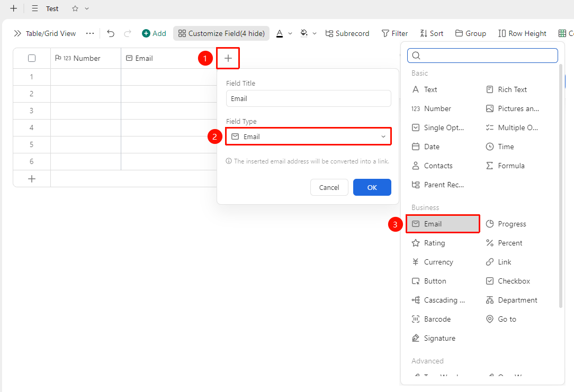This screenshot has width=574, height=392.
Task: Open the Group tool
Action: [x=471, y=33]
